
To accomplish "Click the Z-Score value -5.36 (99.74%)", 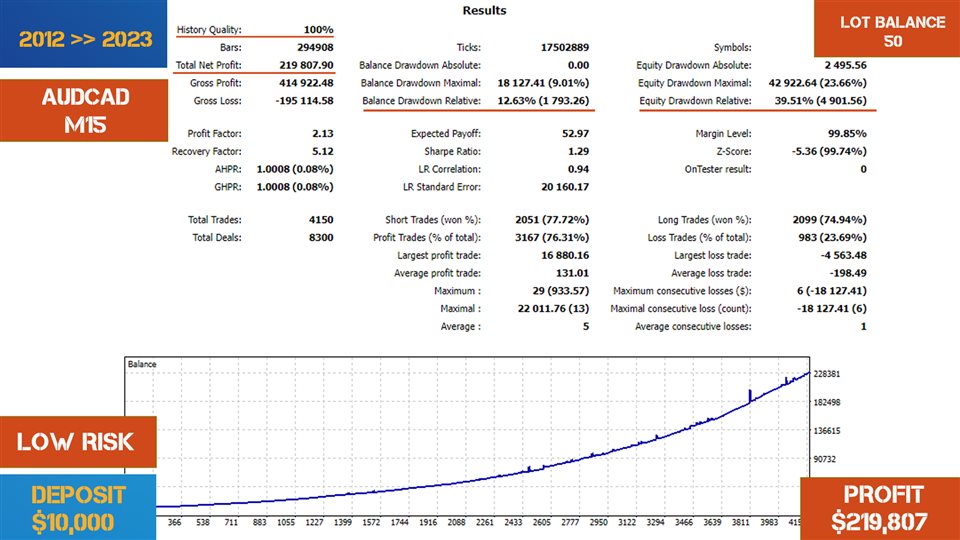I will click(829, 151).
